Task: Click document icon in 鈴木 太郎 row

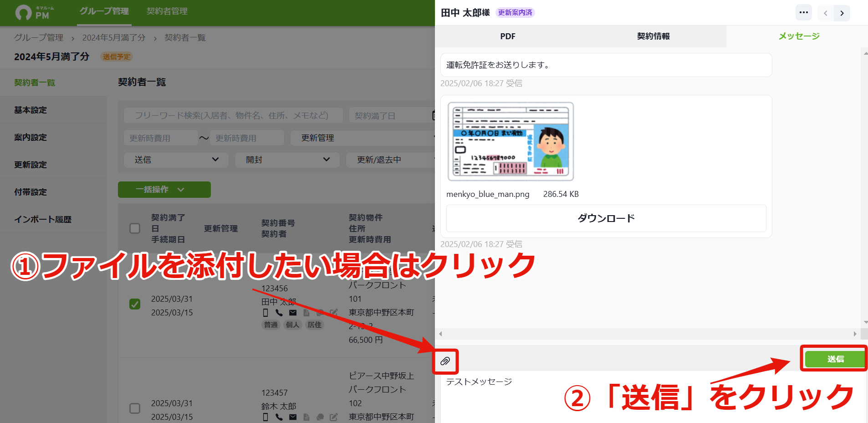Action: click(x=306, y=417)
